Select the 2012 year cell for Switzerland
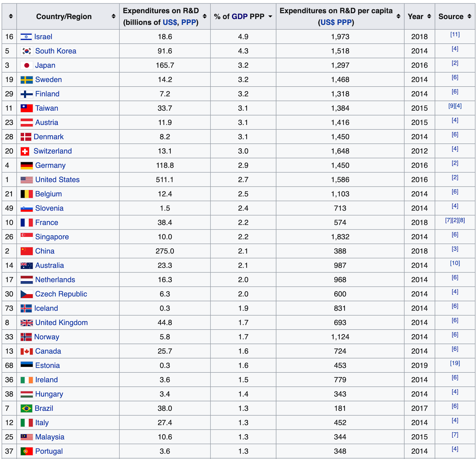Viewport: 476px width, 459px height. [419, 151]
